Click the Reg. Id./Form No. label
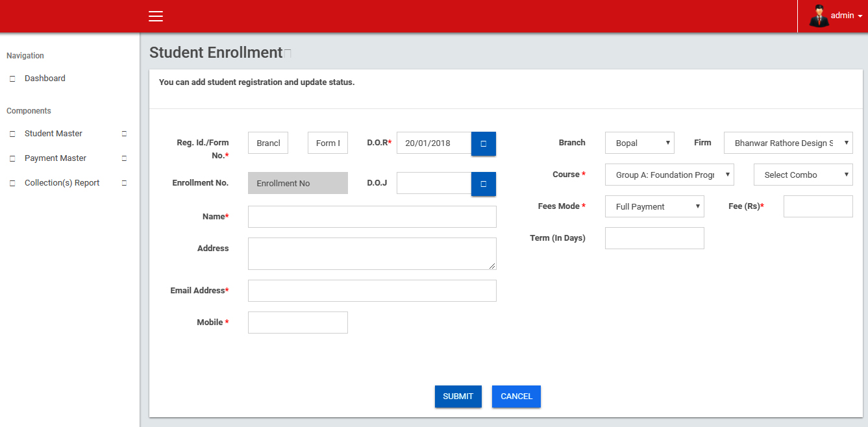 coord(203,149)
